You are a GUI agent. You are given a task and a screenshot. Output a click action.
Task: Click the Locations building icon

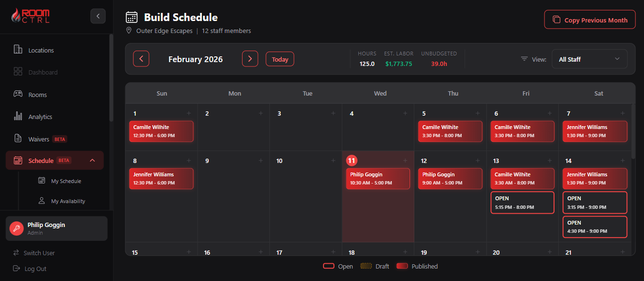[18, 50]
